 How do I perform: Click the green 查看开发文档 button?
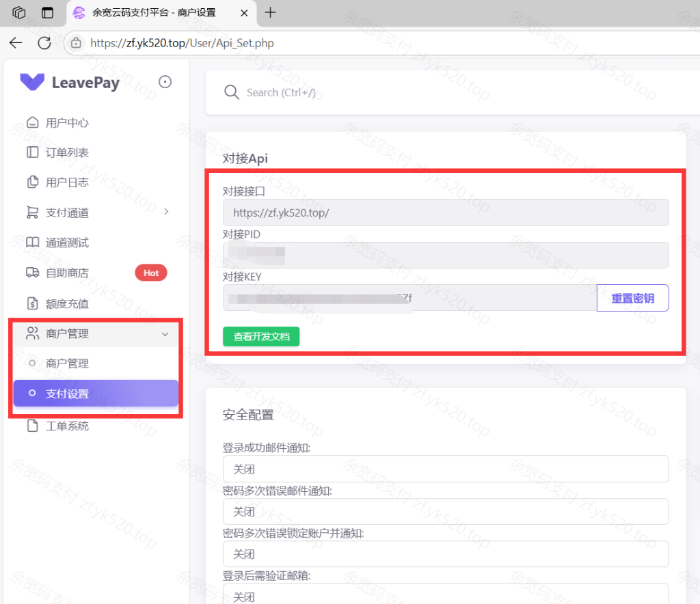tap(261, 337)
